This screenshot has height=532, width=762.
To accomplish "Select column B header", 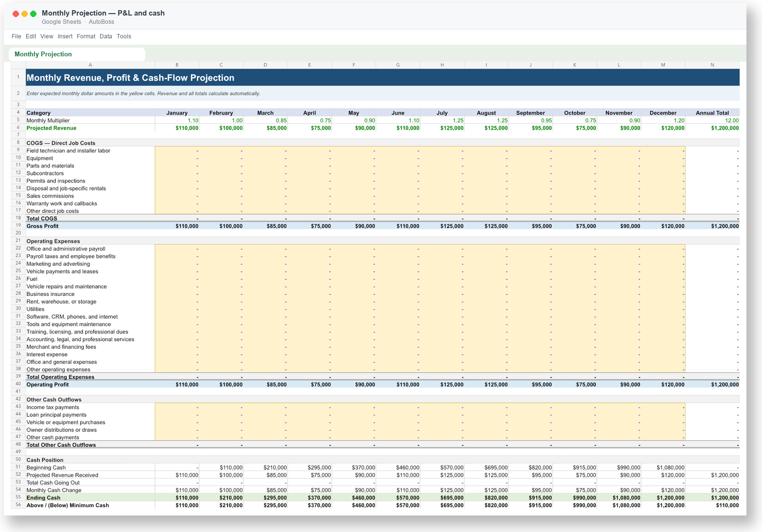I will point(177,65).
